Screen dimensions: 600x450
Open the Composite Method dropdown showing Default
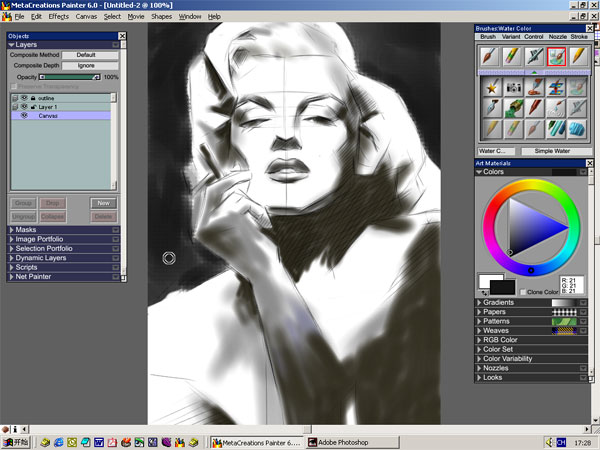(90, 55)
